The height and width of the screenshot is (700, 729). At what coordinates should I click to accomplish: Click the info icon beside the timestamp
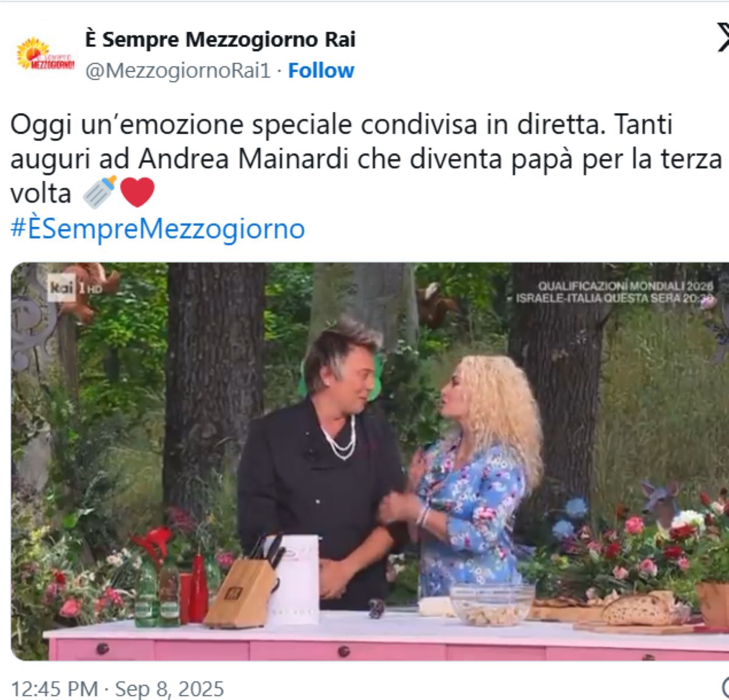pos(725,688)
